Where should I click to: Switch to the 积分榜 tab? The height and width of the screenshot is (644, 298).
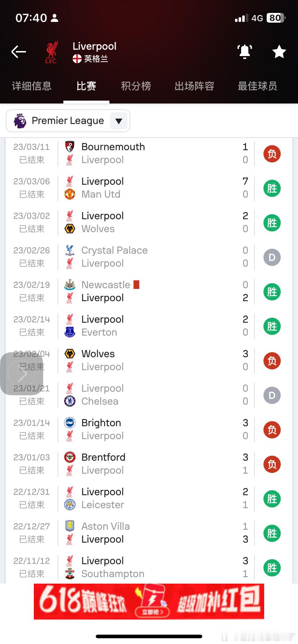point(136,86)
